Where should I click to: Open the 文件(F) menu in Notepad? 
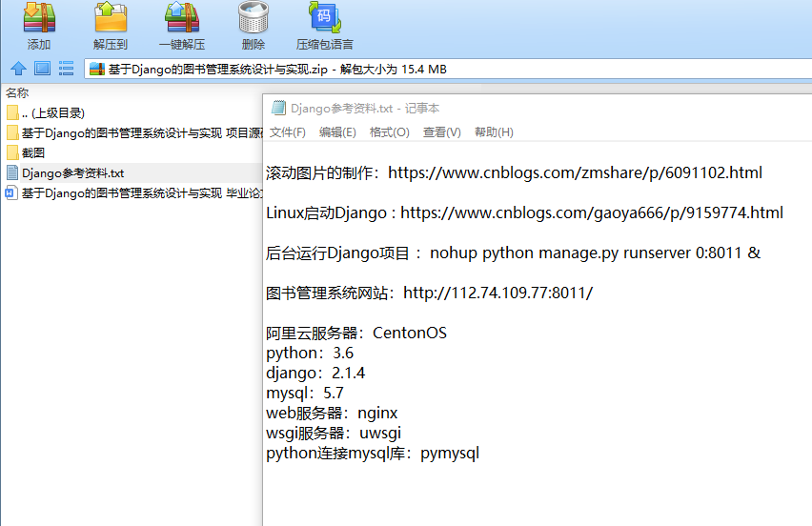pos(288,132)
